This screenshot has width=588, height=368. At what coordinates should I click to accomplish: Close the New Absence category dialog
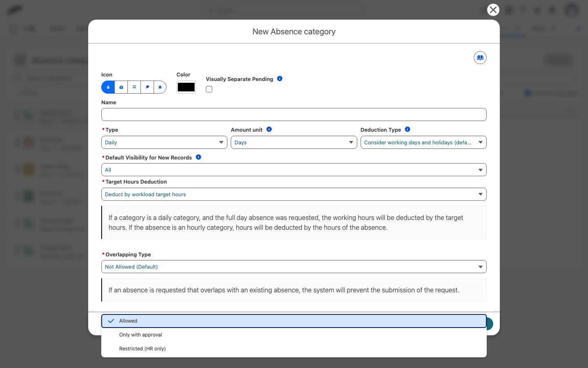click(x=493, y=10)
